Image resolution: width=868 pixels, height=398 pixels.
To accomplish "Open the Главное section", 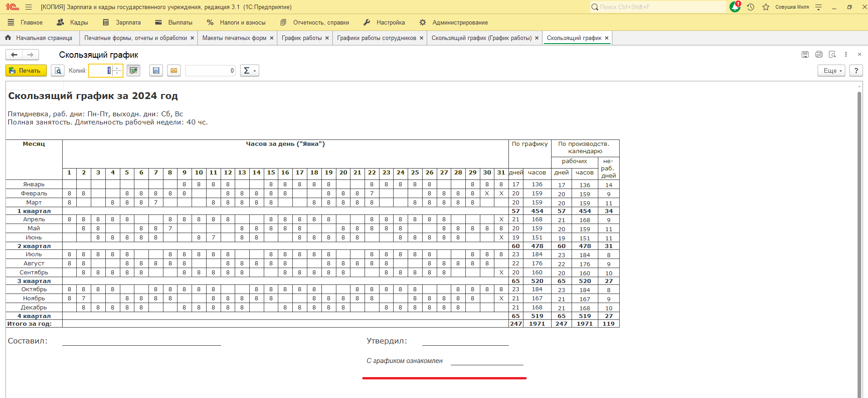I will (25, 22).
